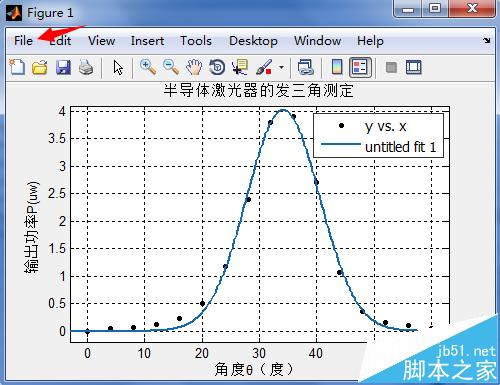This screenshot has height=385, width=500.
Task: Click the Link Plot toolbar icon
Action: coord(305,67)
